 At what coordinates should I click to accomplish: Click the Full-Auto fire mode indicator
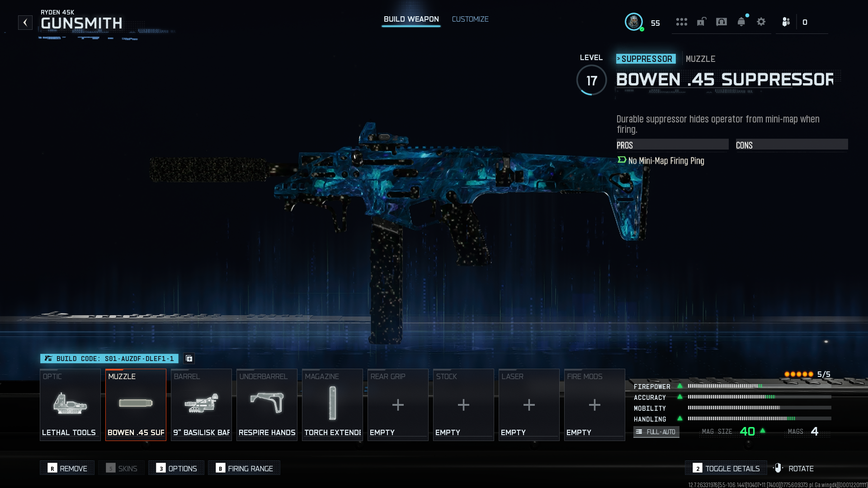[x=656, y=432]
